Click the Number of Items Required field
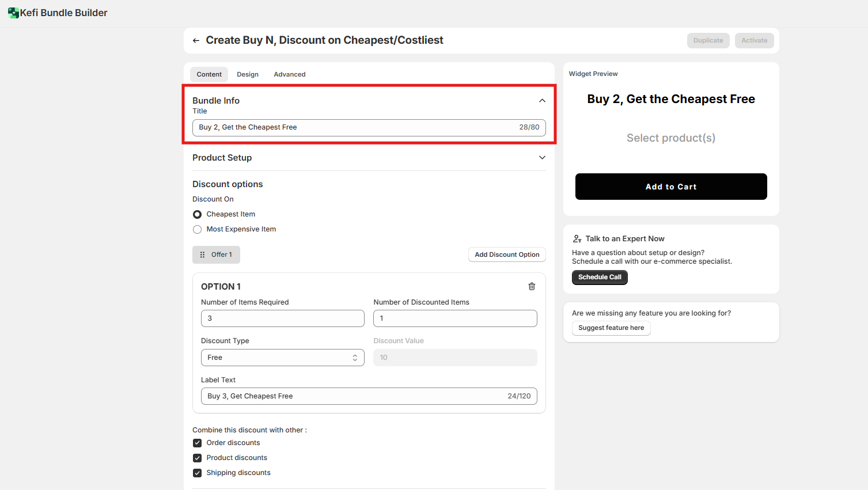This screenshot has height=490, width=868. tap(282, 318)
